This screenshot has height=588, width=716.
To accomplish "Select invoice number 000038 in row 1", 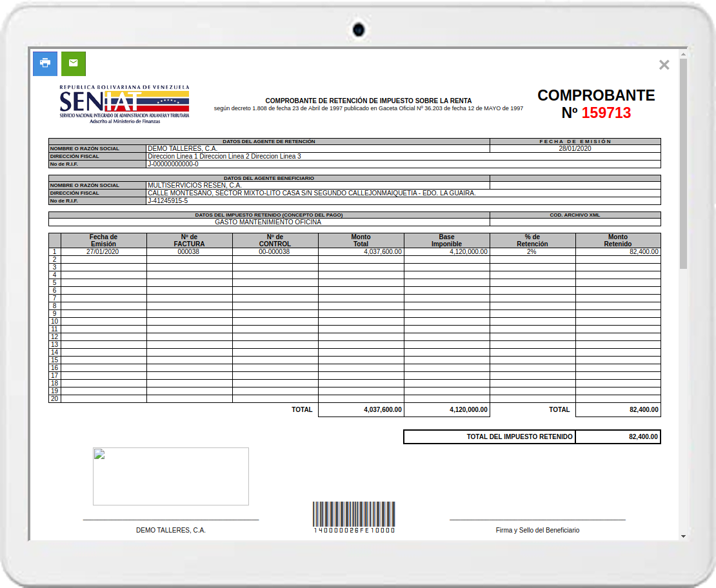I will (x=188, y=251).
